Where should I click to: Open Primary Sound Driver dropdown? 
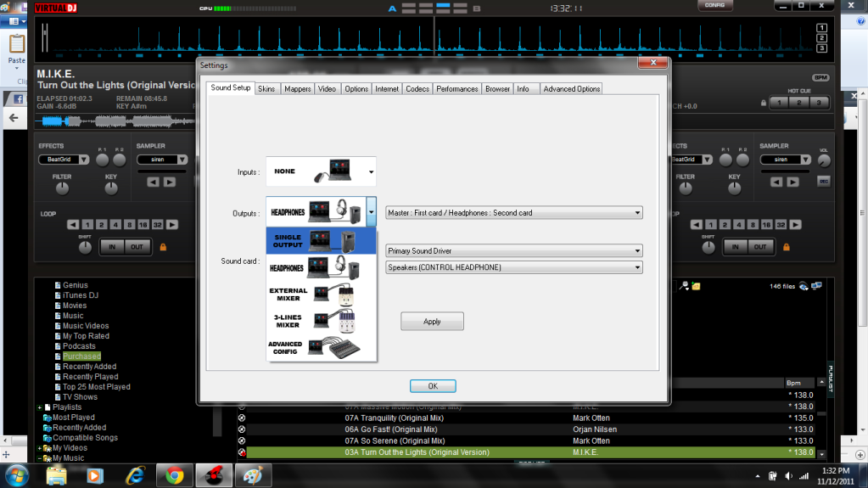(513, 251)
